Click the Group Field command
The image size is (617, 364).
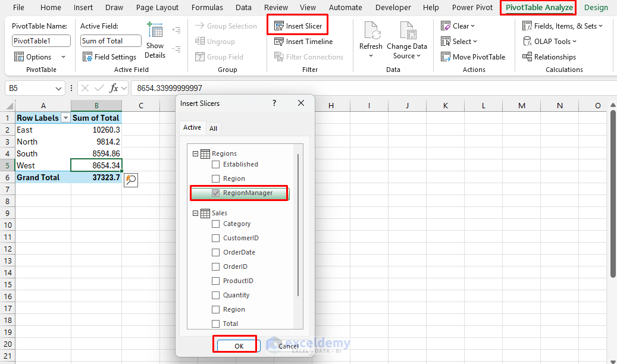click(219, 57)
